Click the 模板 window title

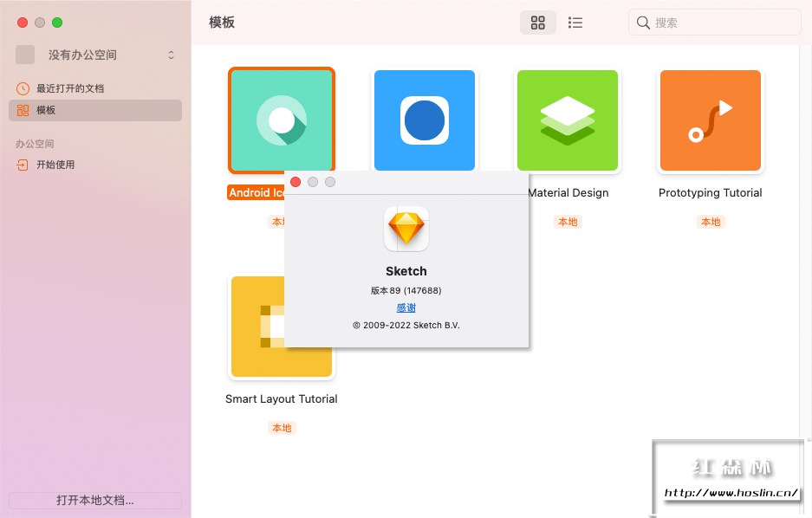pos(222,23)
